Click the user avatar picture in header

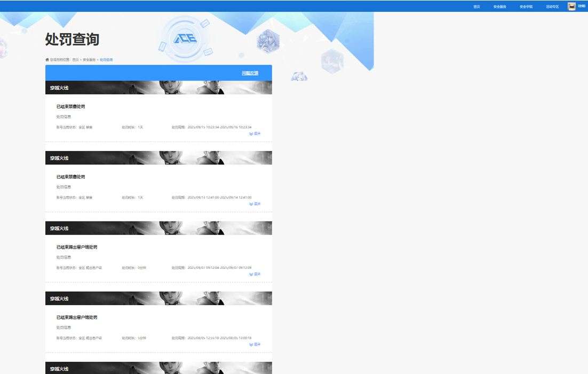pyautogui.click(x=571, y=6)
